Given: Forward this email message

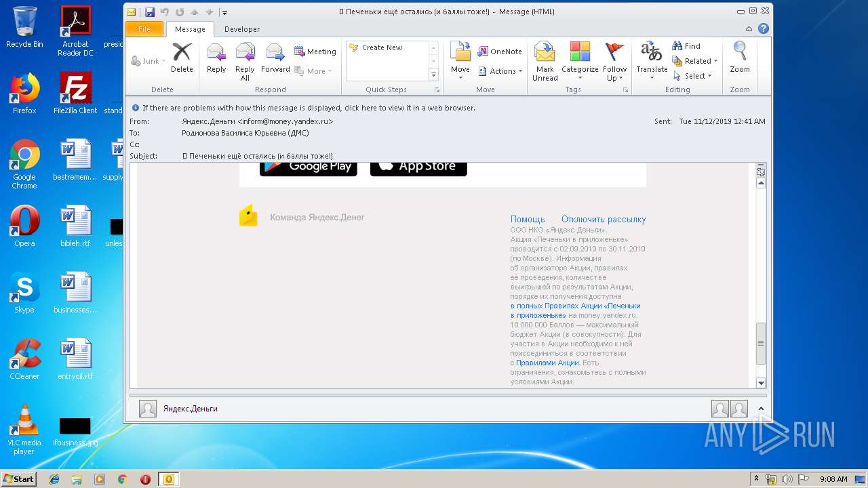Looking at the screenshot, I should [x=275, y=58].
